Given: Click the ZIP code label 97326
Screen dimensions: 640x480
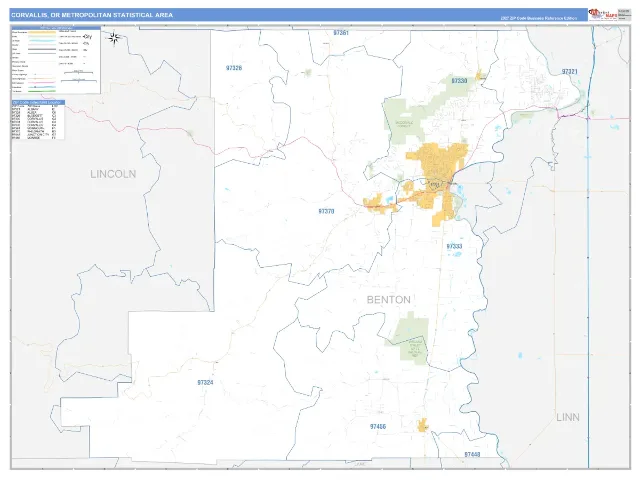Looking at the screenshot, I should click(x=234, y=68).
